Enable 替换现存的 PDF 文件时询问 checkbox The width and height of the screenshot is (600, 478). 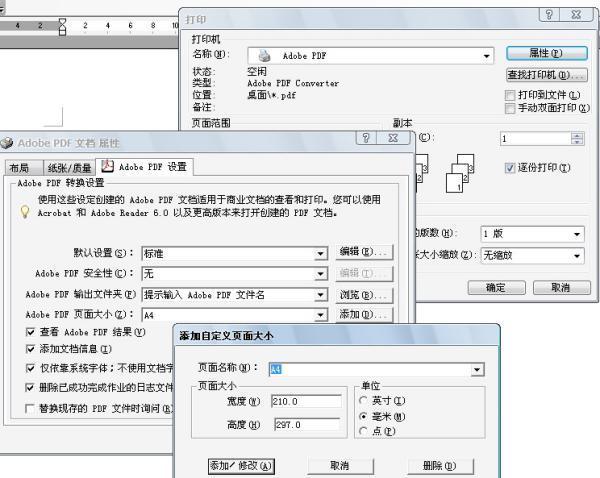tap(29, 408)
